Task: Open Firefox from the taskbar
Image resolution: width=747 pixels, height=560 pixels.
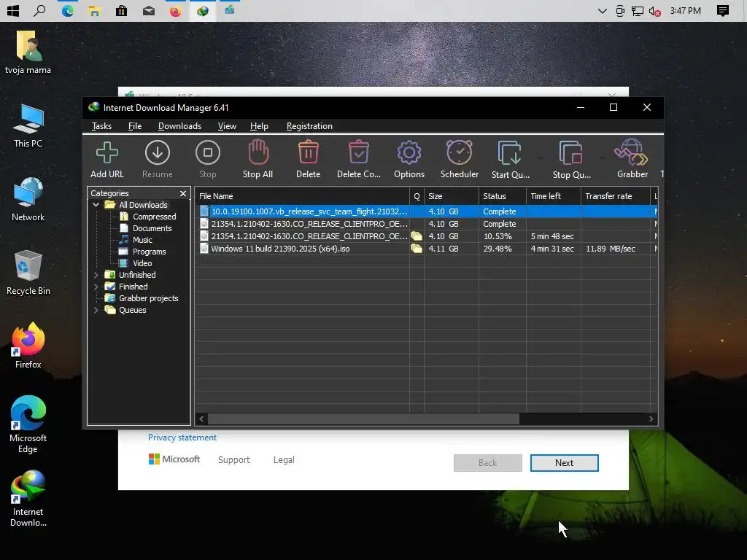Action: click(175, 10)
